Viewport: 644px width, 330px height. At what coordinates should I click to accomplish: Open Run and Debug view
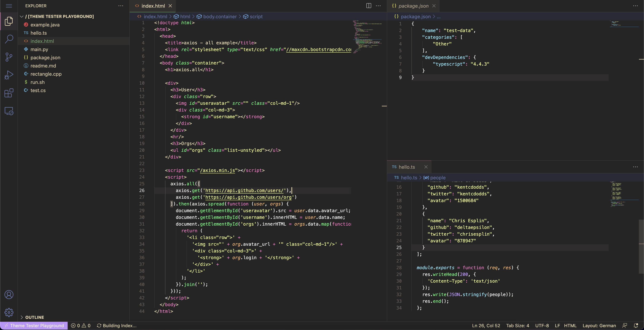[x=9, y=75]
